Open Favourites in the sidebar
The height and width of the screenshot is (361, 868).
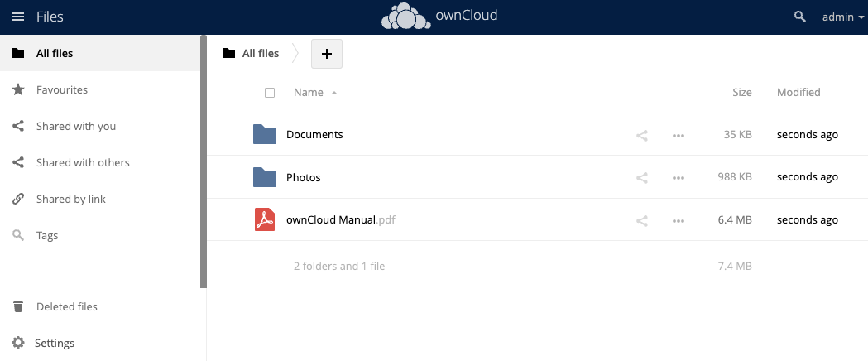[61, 89]
